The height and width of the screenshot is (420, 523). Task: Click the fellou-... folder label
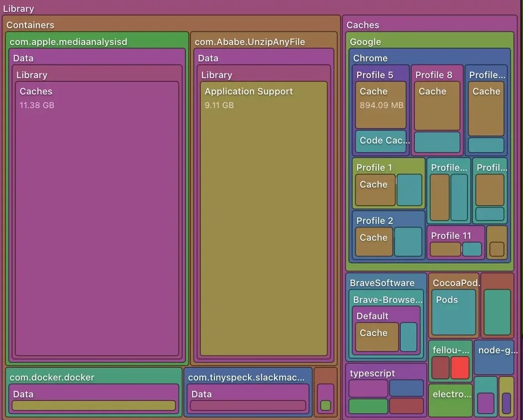click(x=451, y=350)
